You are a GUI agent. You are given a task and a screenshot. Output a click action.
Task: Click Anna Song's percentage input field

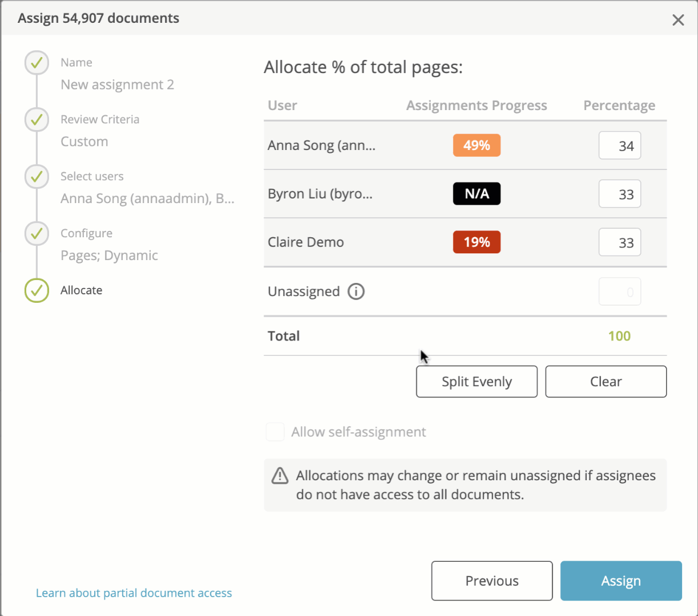[x=620, y=145]
